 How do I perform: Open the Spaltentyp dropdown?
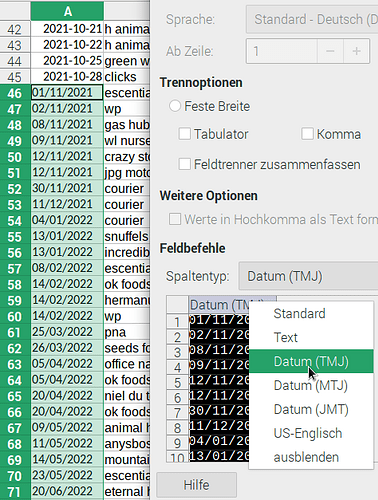(x=308, y=276)
